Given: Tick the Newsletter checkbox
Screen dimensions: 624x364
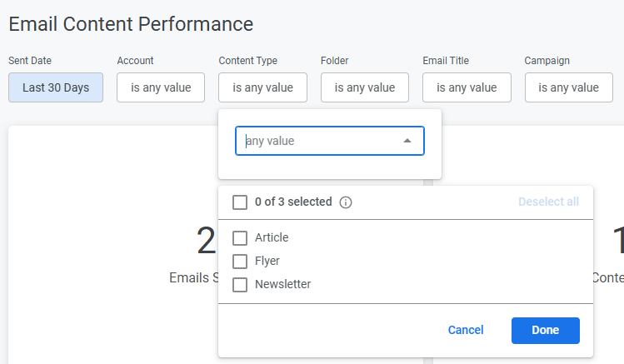Looking at the screenshot, I should (x=240, y=285).
